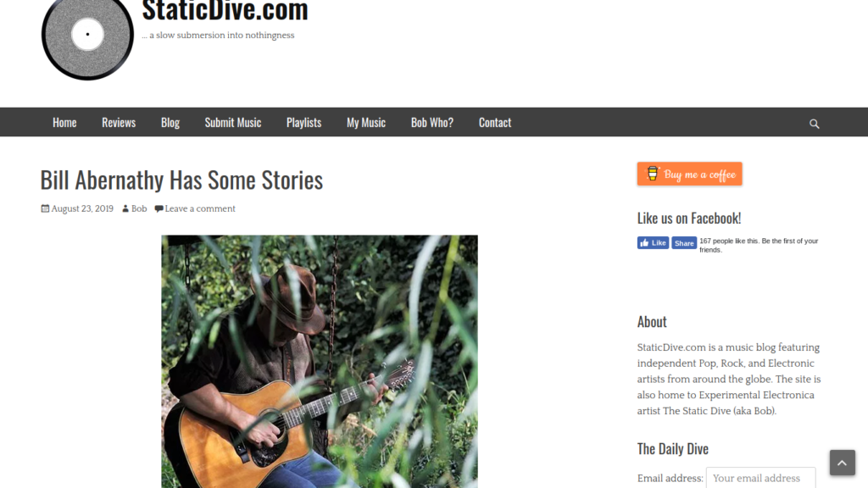This screenshot has height=488, width=868.
Task: Click the Leave a comment link
Action: pyautogui.click(x=200, y=208)
